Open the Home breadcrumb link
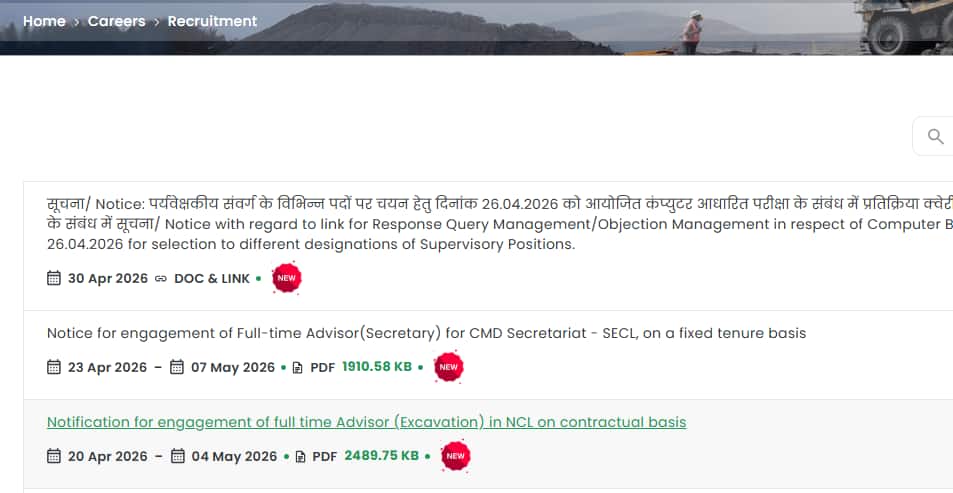The width and height of the screenshot is (953, 493). (44, 21)
